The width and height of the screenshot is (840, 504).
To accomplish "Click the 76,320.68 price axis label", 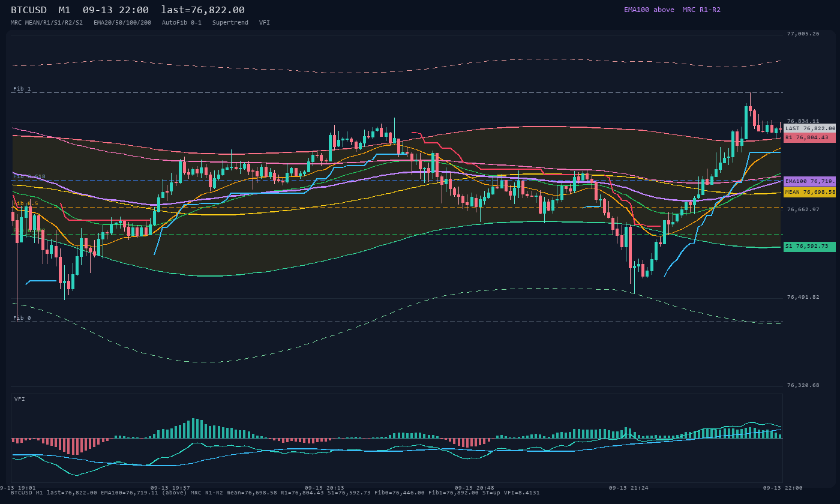I will 803,385.
